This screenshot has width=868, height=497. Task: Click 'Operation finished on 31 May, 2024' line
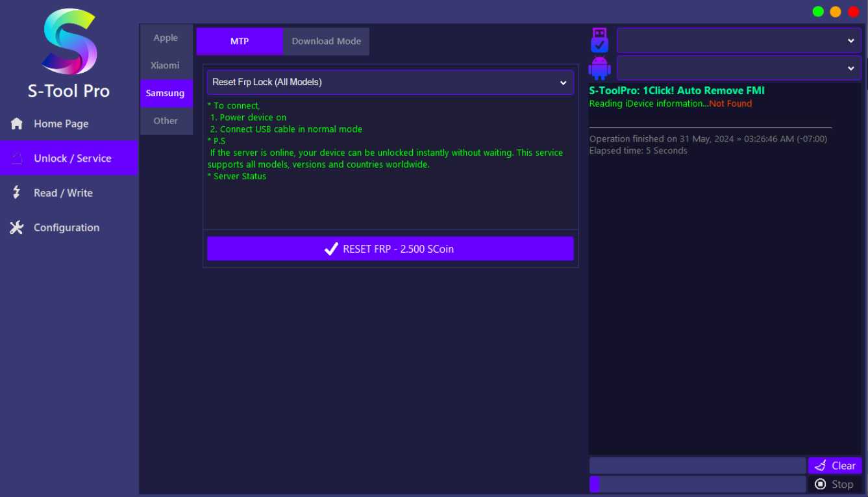(708, 139)
